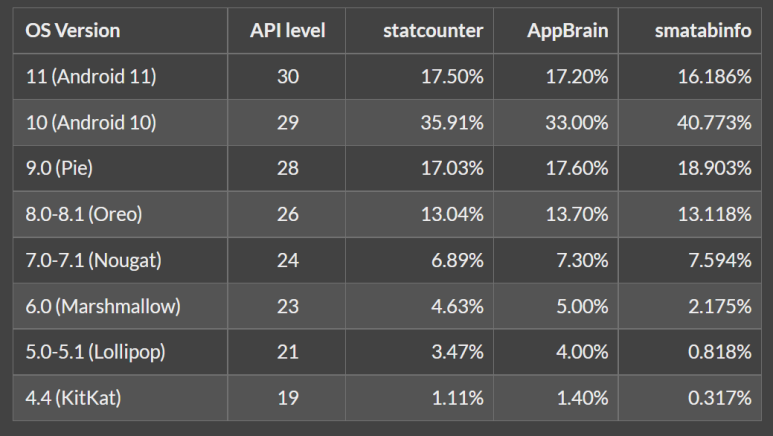This screenshot has width=773, height=436.
Task: Click the smatabinfo column header
Action: tap(703, 31)
